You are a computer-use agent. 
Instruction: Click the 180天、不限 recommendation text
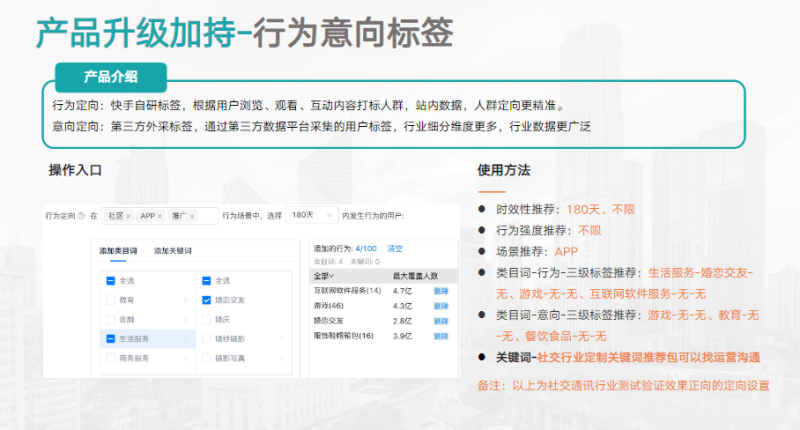coord(601,210)
